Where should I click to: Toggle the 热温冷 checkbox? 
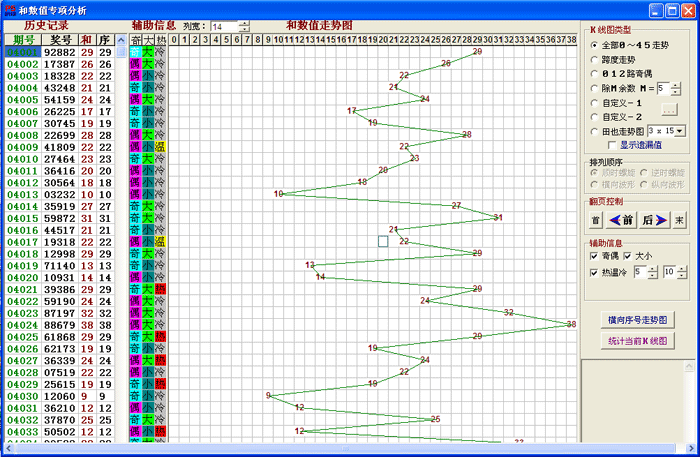coord(594,272)
